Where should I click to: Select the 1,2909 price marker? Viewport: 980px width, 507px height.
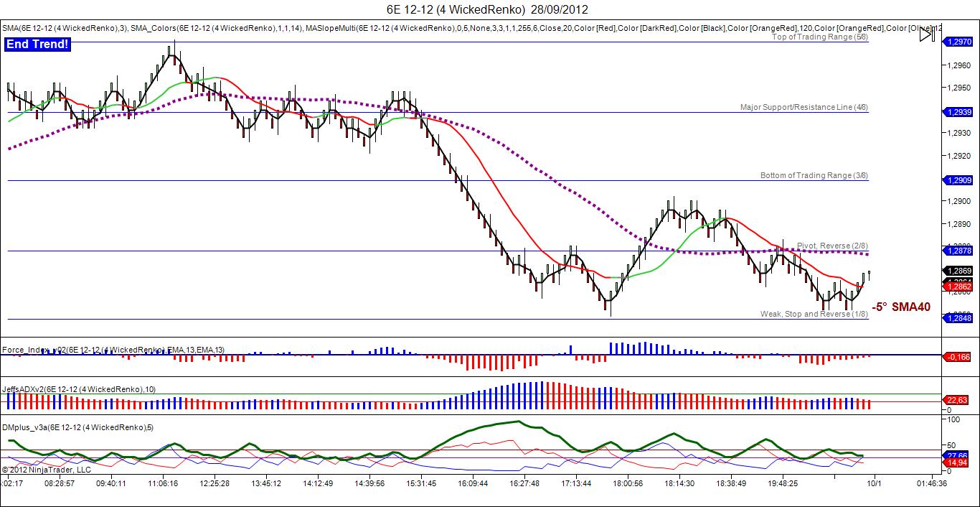coord(958,180)
